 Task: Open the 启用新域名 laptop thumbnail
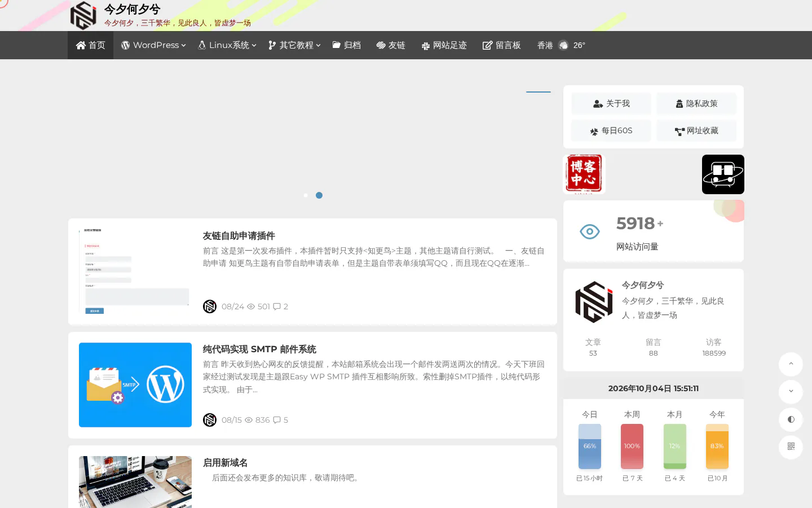[x=135, y=482]
